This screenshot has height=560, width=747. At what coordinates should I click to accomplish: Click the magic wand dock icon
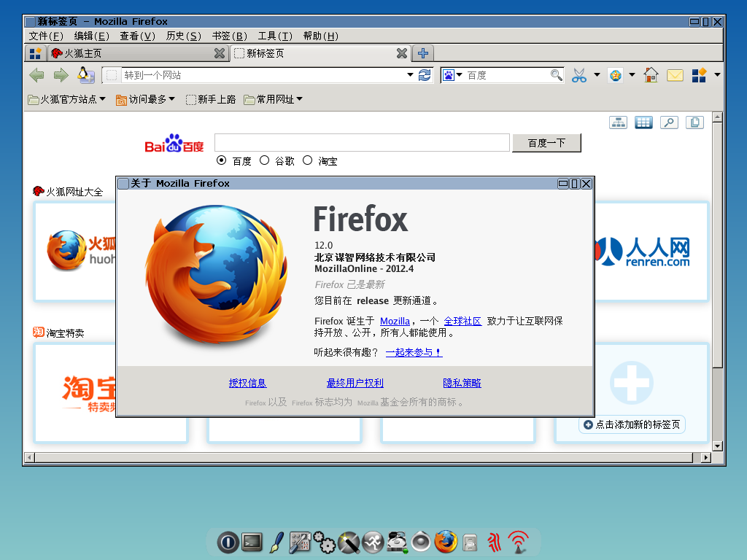click(x=349, y=542)
